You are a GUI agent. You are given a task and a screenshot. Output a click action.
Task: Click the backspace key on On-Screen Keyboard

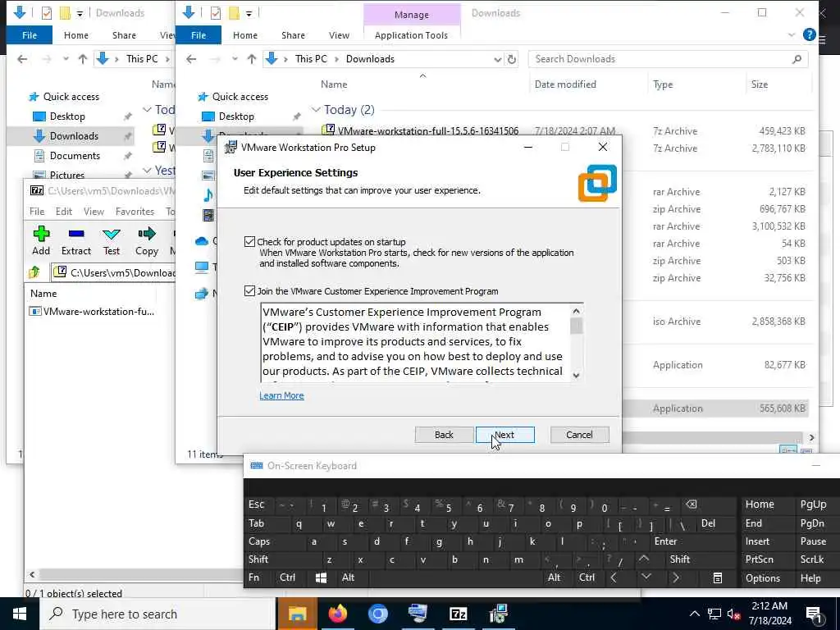click(691, 504)
